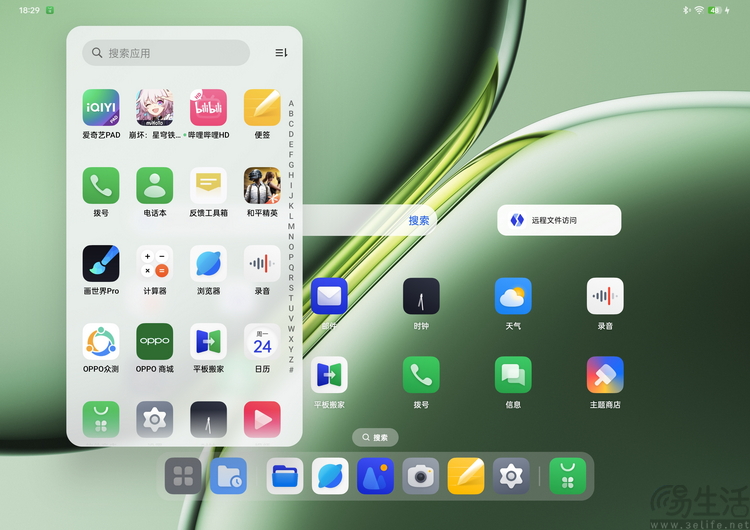Open settings gear icon in dock
750x530 pixels.
coord(511,476)
